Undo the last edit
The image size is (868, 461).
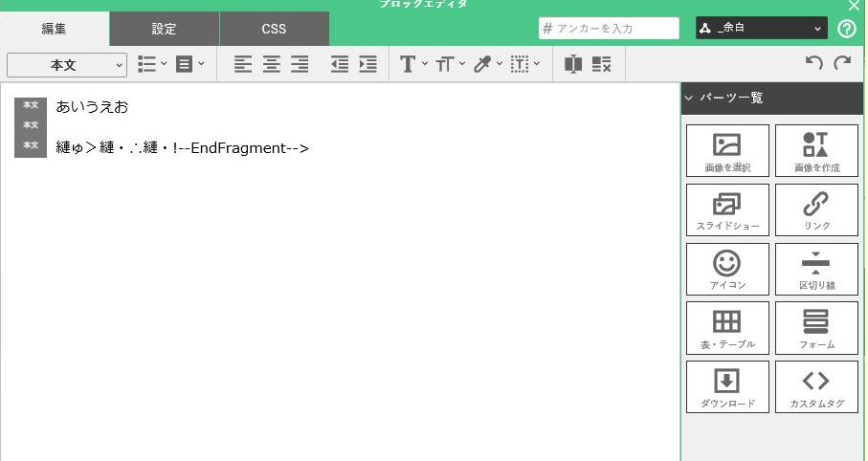tap(814, 62)
